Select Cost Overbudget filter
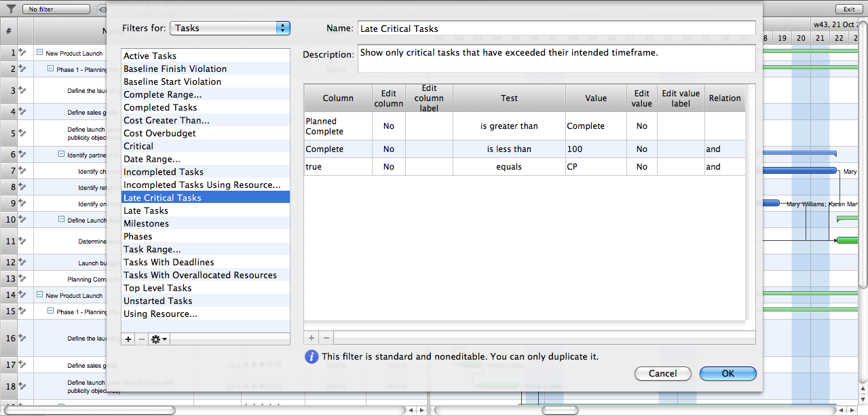 [206, 133]
